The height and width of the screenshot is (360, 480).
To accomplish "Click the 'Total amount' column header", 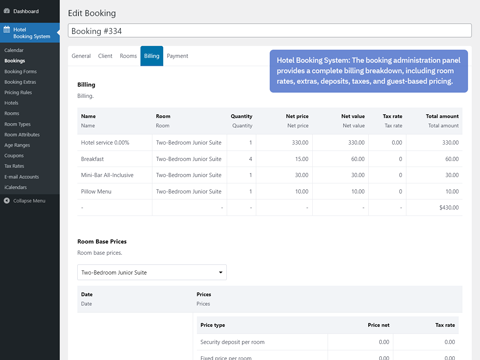I will coord(442,116).
